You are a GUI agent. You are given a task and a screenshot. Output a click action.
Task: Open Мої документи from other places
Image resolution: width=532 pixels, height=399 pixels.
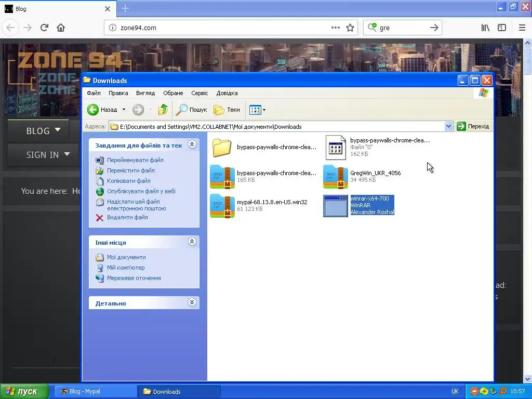[x=126, y=257]
